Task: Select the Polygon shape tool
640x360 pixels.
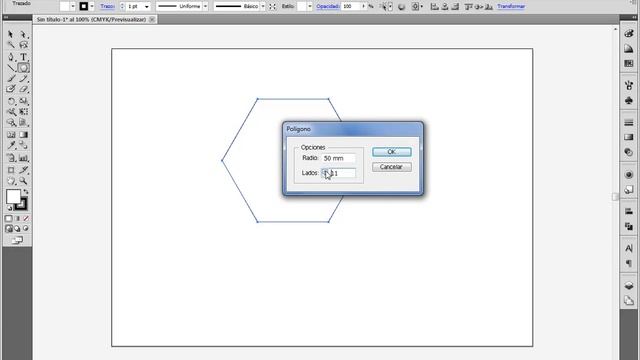Action: pos(23,68)
